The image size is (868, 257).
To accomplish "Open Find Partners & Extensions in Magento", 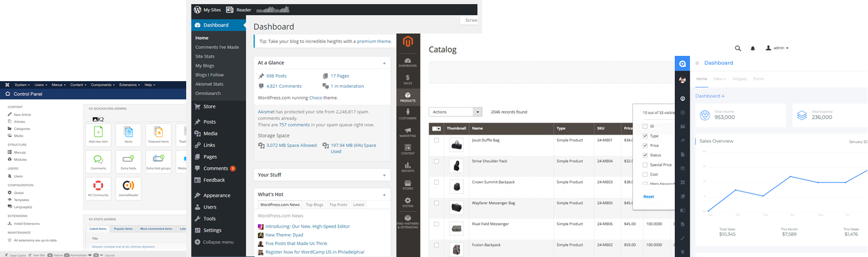I will (408, 221).
